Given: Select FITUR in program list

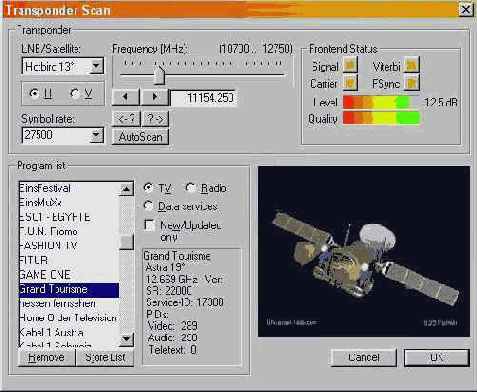Looking at the screenshot, I should pos(69,260).
